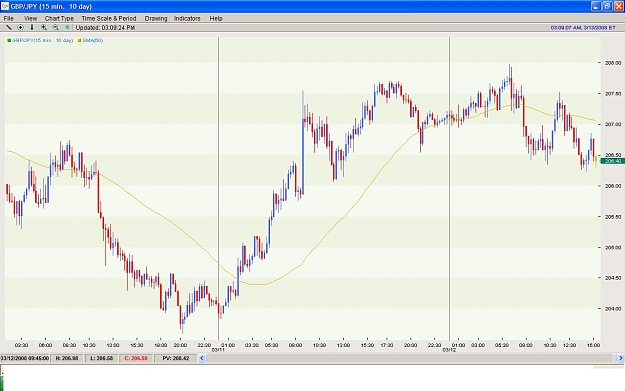This screenshot has width=625, height=391.
Task: Click the date/time stamp at top right
Action: 583,28
